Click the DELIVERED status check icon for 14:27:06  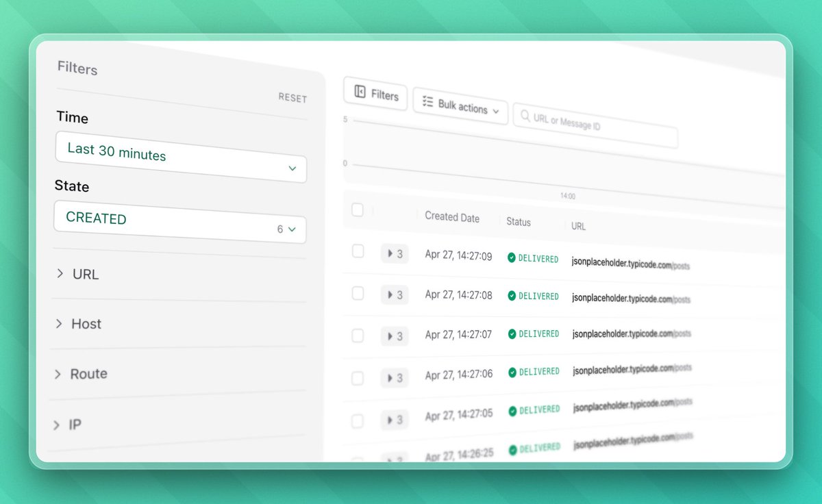[512, 372]
